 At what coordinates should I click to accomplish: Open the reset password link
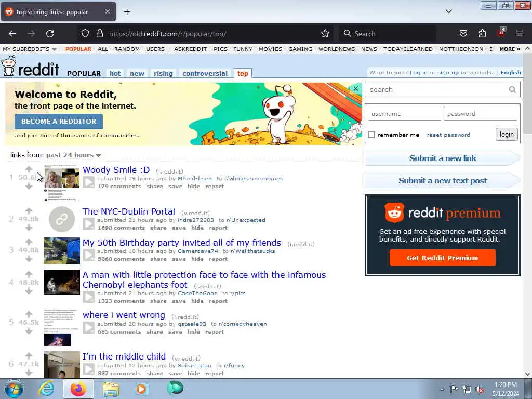[x=448, y=135]
